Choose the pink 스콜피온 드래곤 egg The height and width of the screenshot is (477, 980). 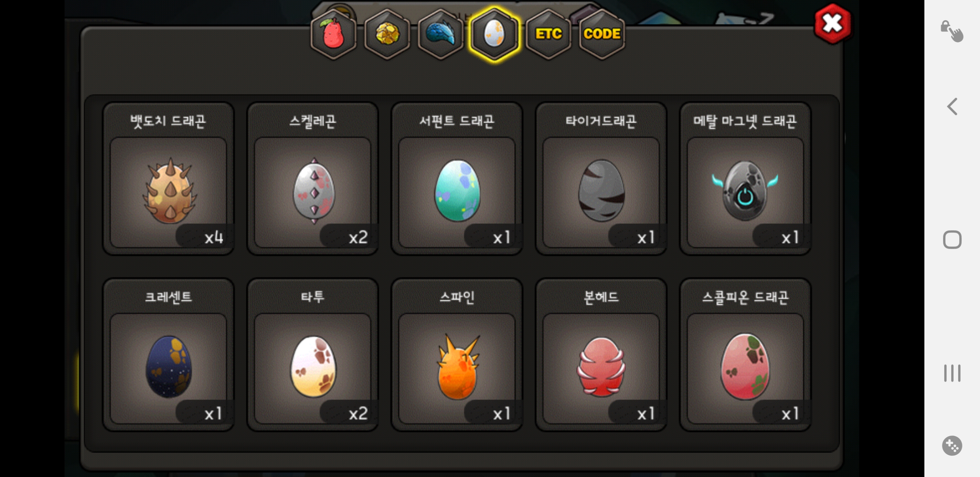click(745, 354)
